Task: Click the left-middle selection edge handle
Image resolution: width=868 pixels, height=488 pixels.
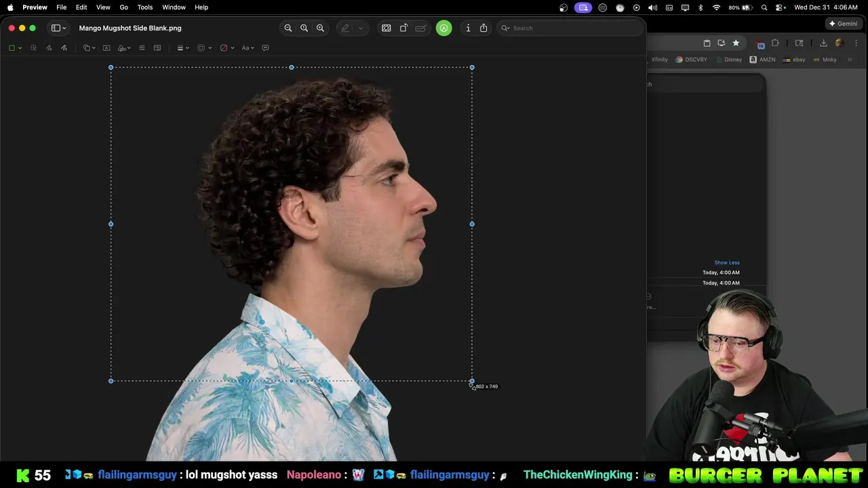Action: tap(111, 224)
